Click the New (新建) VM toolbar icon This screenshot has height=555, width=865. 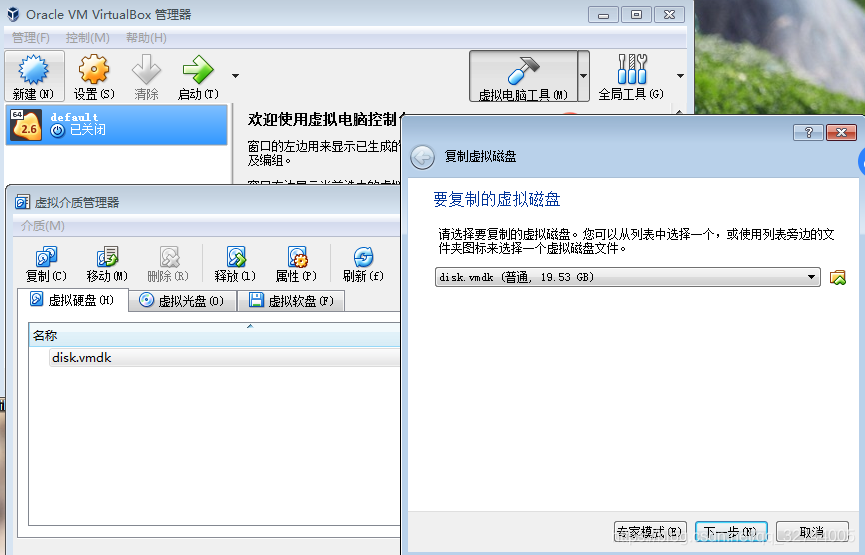(x=34, y=76)
